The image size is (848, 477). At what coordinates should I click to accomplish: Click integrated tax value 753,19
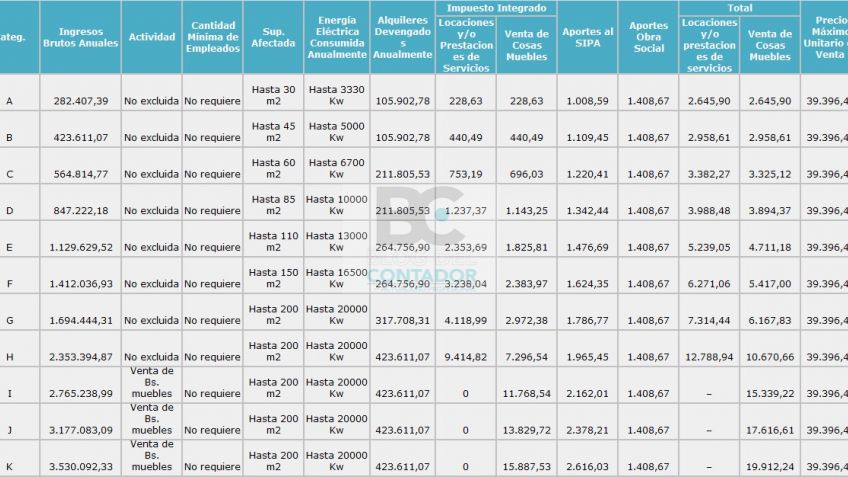tap(466, 174)
